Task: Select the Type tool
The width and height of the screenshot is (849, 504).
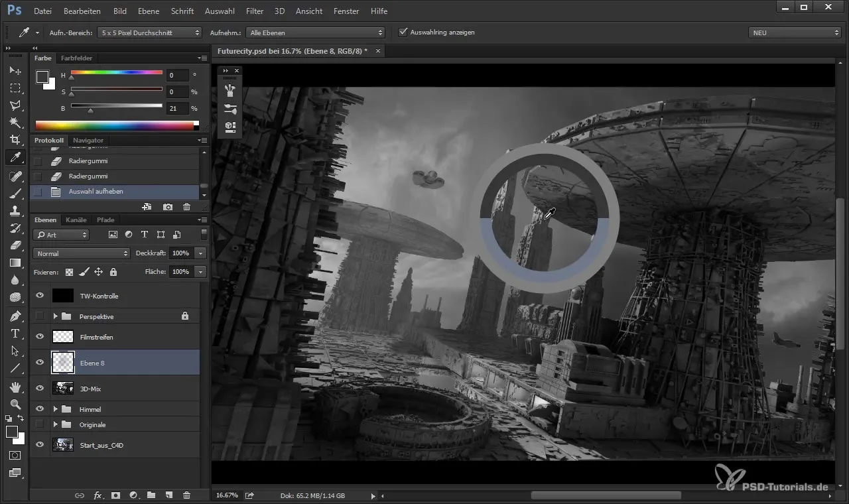Action: [x=15, y=334]
